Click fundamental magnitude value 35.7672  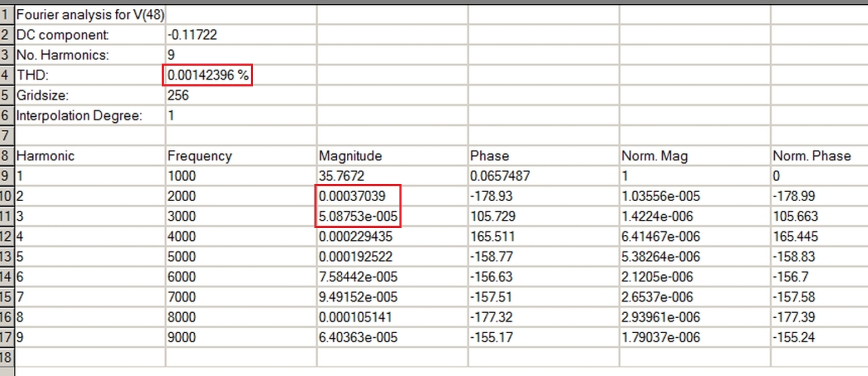(392, 176)
